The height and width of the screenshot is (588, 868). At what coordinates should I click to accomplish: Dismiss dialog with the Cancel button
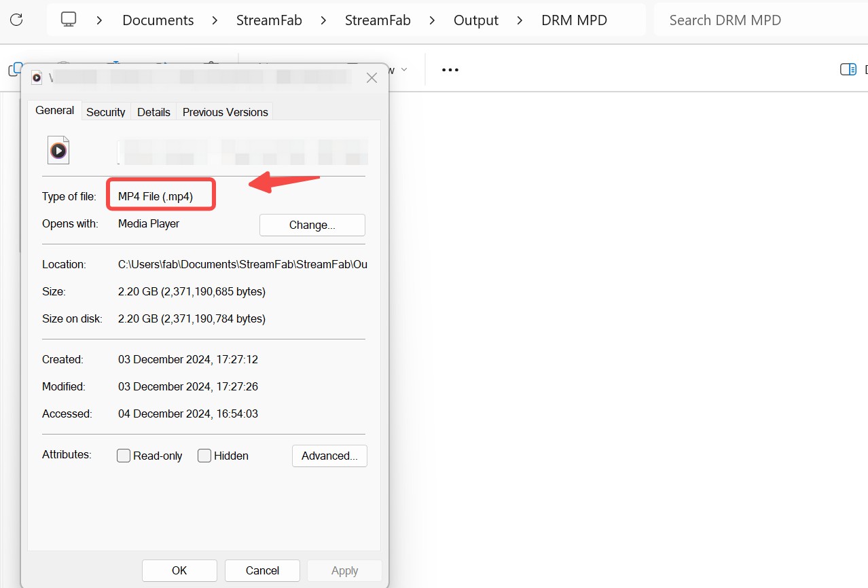(x=262, y=570)
